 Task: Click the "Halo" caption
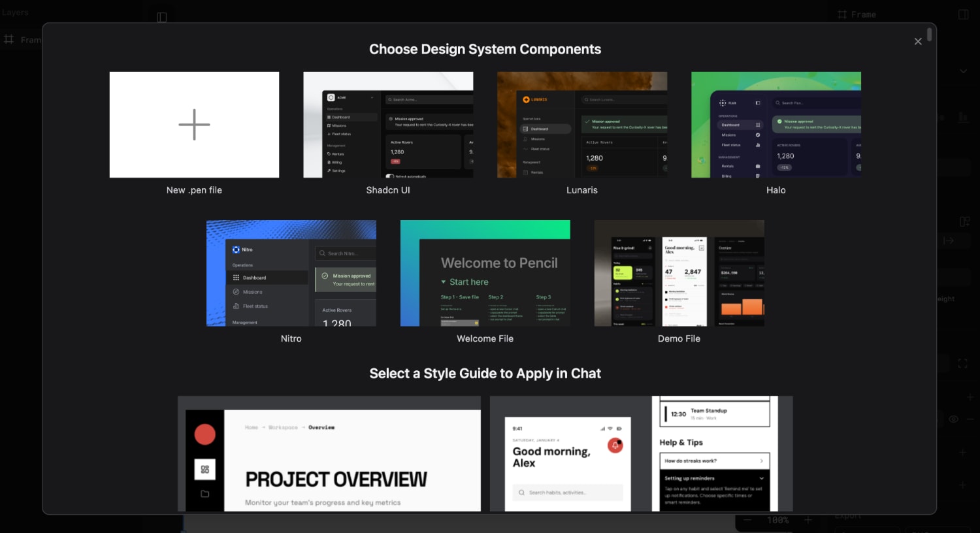(776, 190)
